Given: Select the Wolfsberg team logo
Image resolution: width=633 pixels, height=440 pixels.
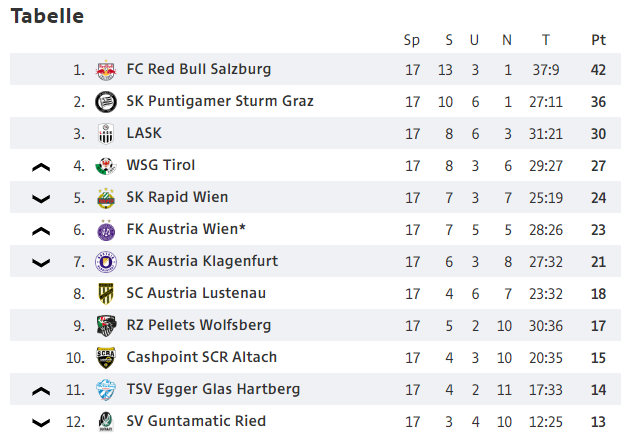Looking at the screenshot, I should pyautogui.click(x=106, y=326).
